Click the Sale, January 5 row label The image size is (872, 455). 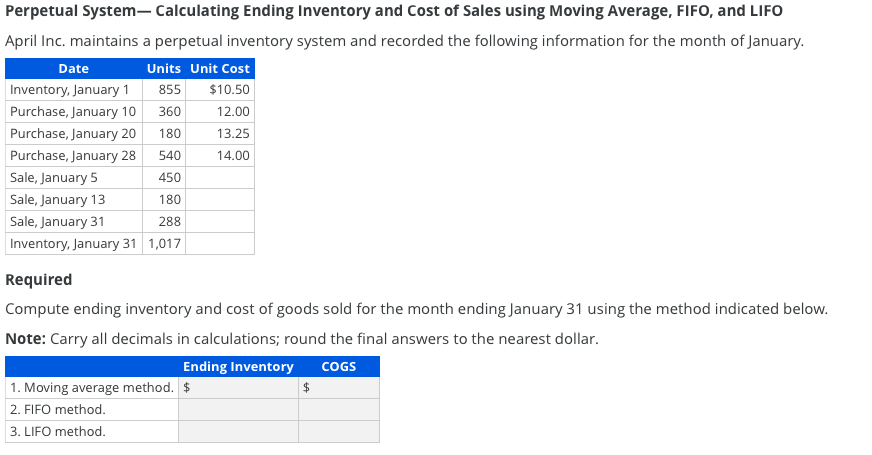coord(53,177)
